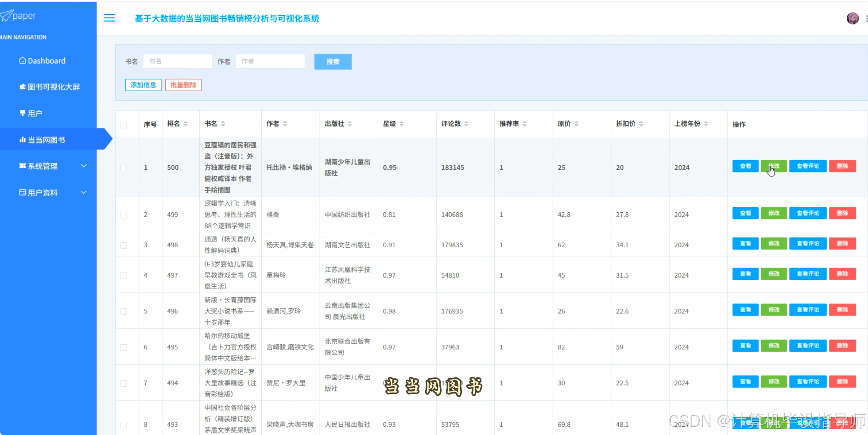Click the 添加信息 button to add a record
This screenshot has width=868, height=435.
[x=143, y=85]
